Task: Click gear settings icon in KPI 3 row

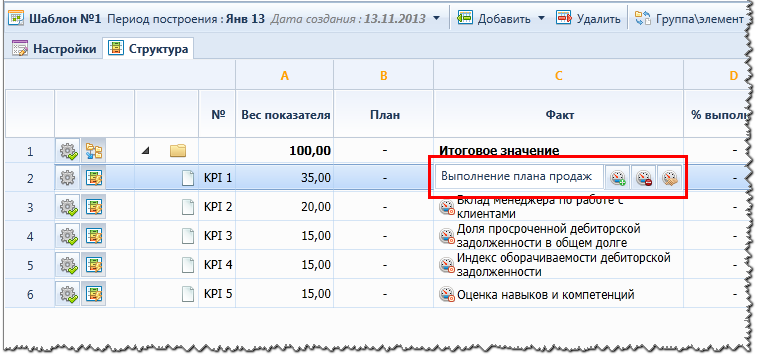Action: (x=68, y=236)
